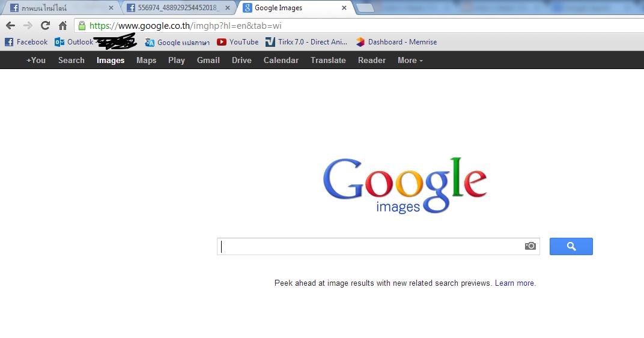Viewport: 644px width, 338px height.
Task: Open the browser home page icon
Action: point(63,25)
